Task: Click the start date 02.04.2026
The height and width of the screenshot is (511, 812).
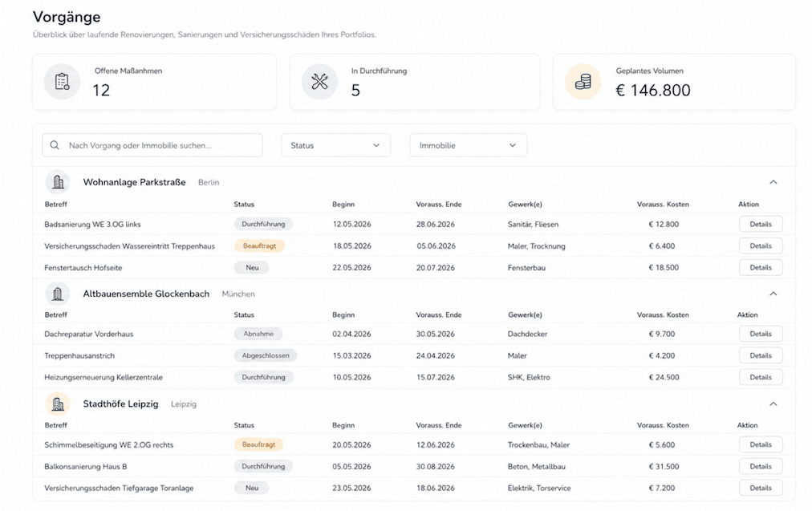Action: pyautogui.click(x=351, y=334)
